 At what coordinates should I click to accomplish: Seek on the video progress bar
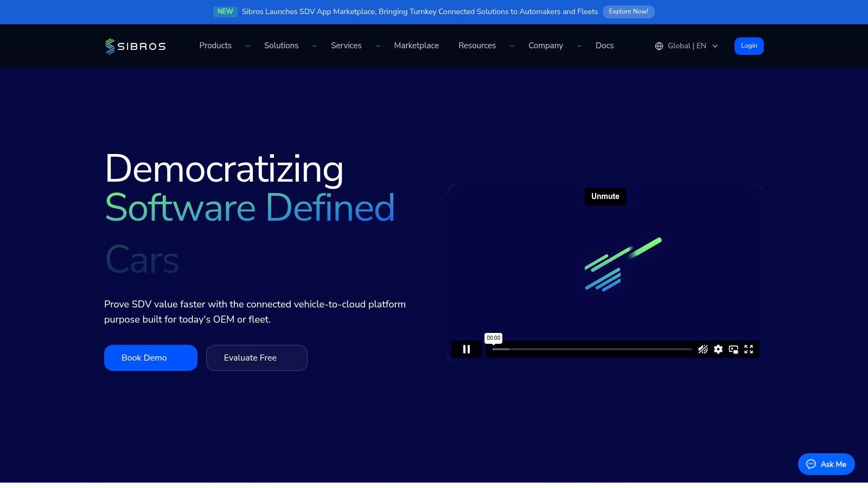[592, 349]
